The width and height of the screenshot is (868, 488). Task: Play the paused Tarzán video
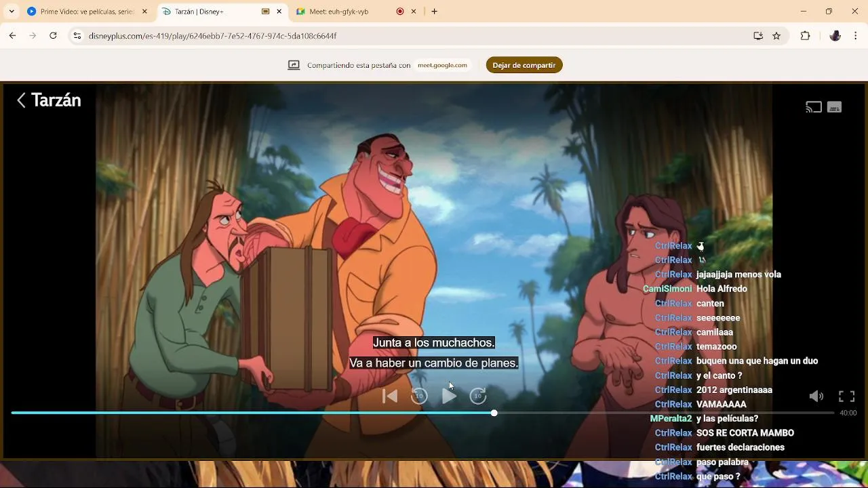[x=449, y=396]
